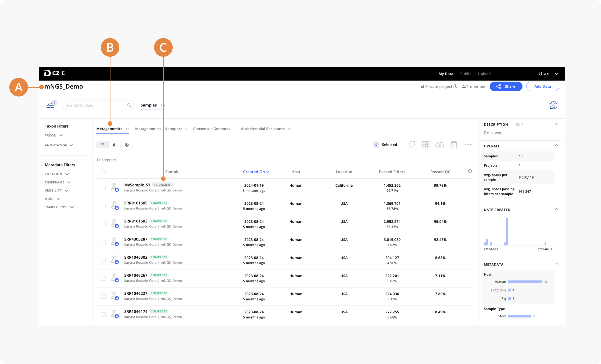Select all samples with the header checkbox
Viewport: 601px width, 364px height.
click(x=103, y=172)
